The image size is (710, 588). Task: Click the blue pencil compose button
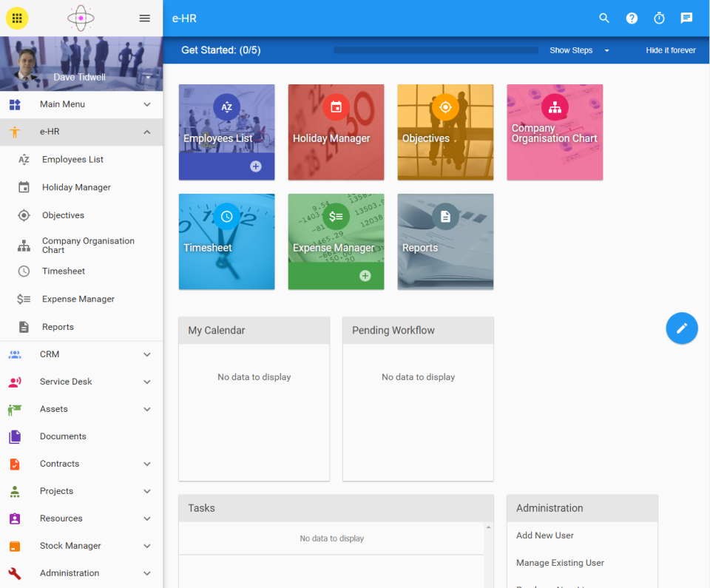(x=681, y=328)
